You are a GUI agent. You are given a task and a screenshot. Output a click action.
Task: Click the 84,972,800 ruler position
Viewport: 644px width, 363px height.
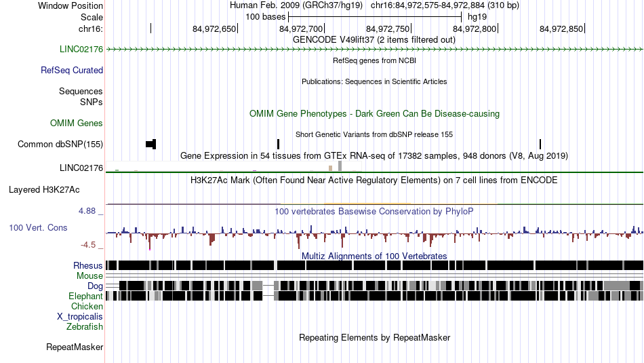(475, 28)
